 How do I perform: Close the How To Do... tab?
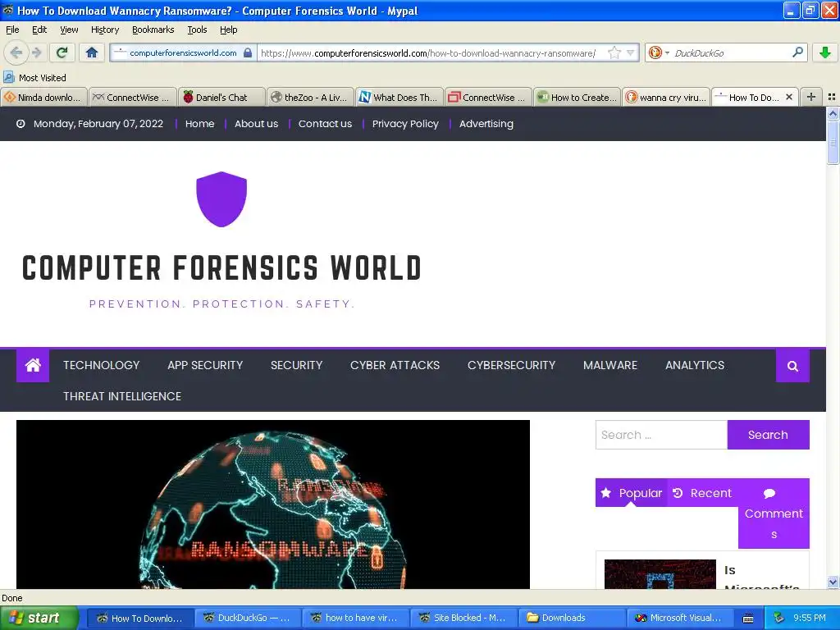tap(788, 97)
